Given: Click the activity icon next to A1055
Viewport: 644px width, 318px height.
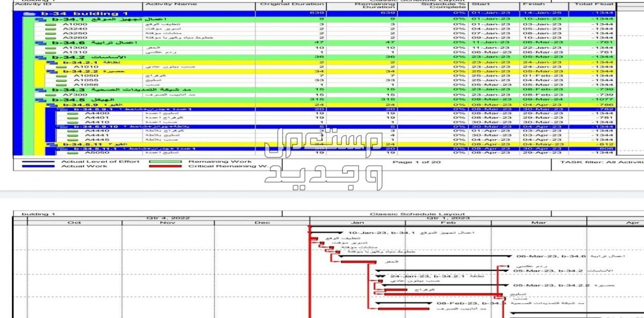Looking at the screenshot, I should tap(62, 81).
